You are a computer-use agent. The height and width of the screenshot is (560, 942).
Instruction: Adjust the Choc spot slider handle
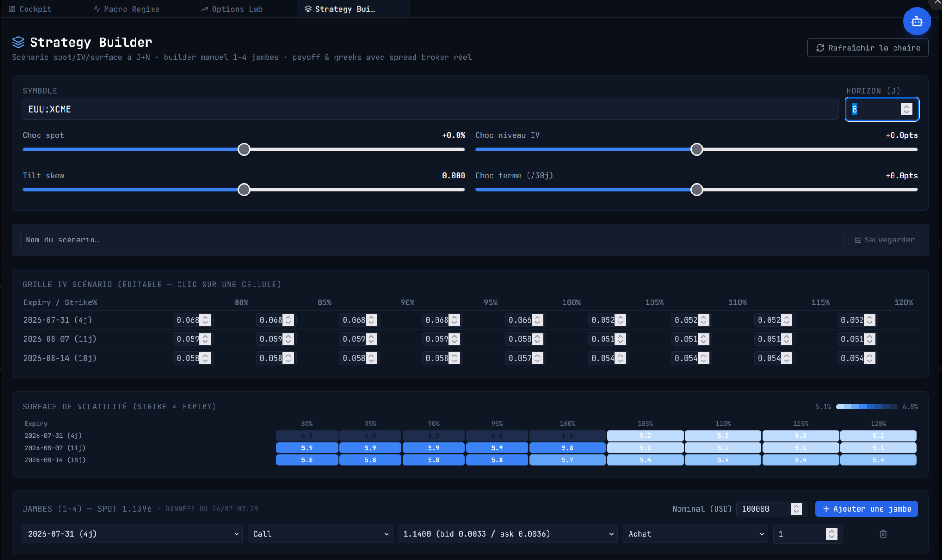coord(244,149)
